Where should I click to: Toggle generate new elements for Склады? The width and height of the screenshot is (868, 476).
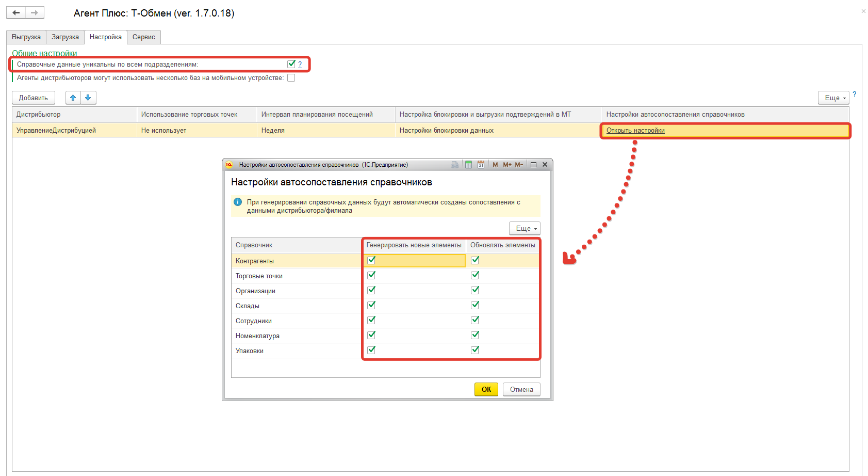[371, 305]
